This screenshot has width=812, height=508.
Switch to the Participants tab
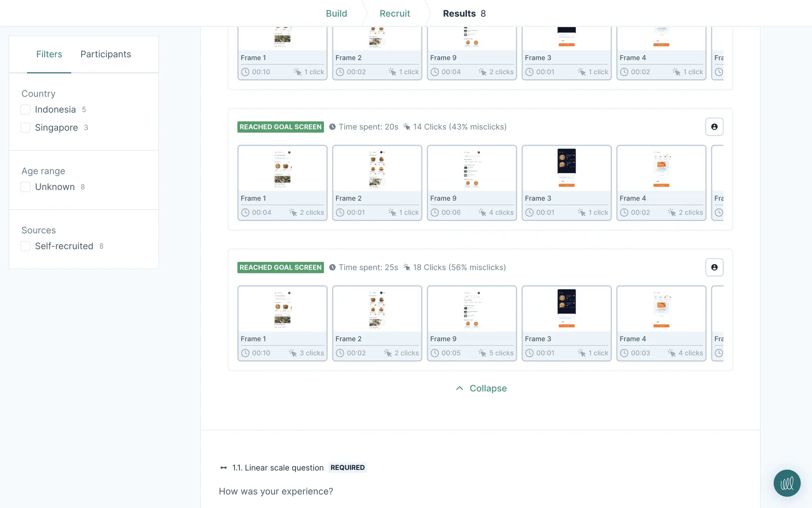click(x=106, y=54)
